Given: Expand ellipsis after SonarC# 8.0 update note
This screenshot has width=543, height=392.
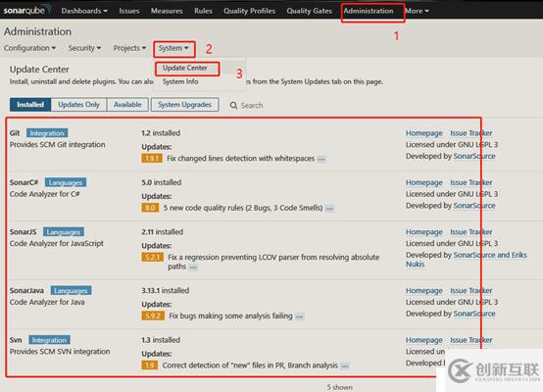Looking at the screenshot, I should [329, 209].
